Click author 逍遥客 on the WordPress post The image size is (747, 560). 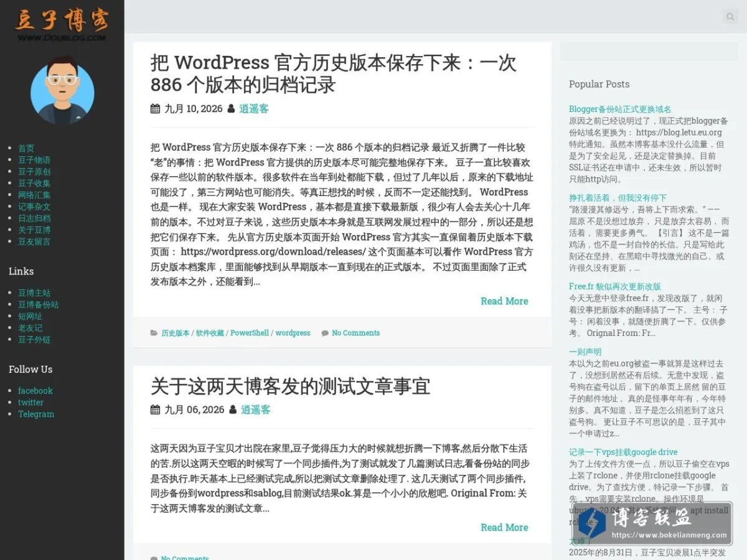254,109
